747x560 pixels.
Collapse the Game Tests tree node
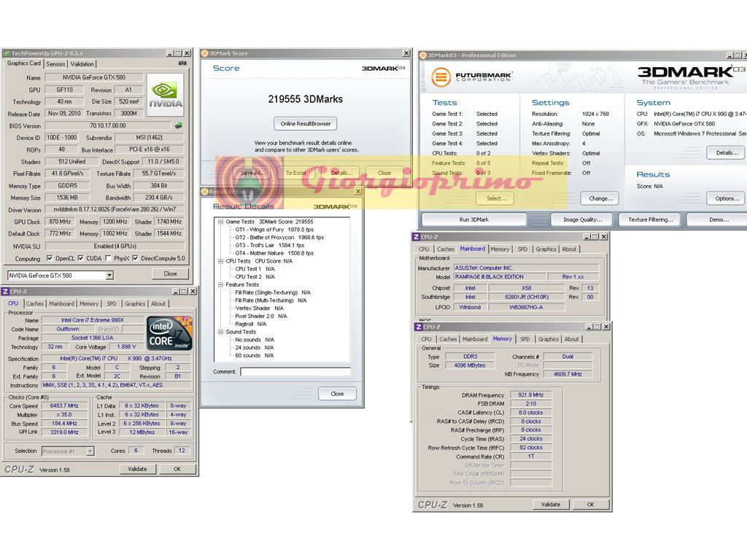220,222
